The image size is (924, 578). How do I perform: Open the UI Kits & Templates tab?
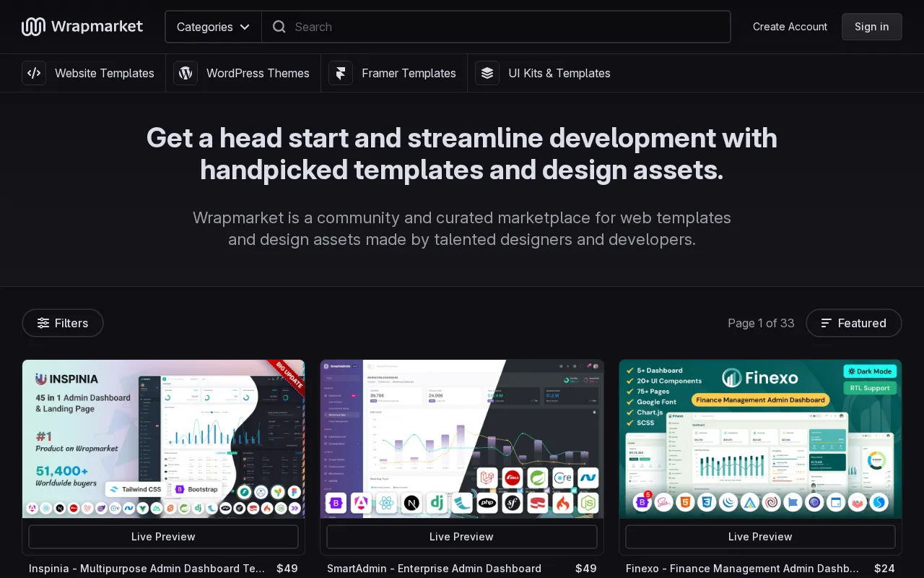click(x=543, y=73)
